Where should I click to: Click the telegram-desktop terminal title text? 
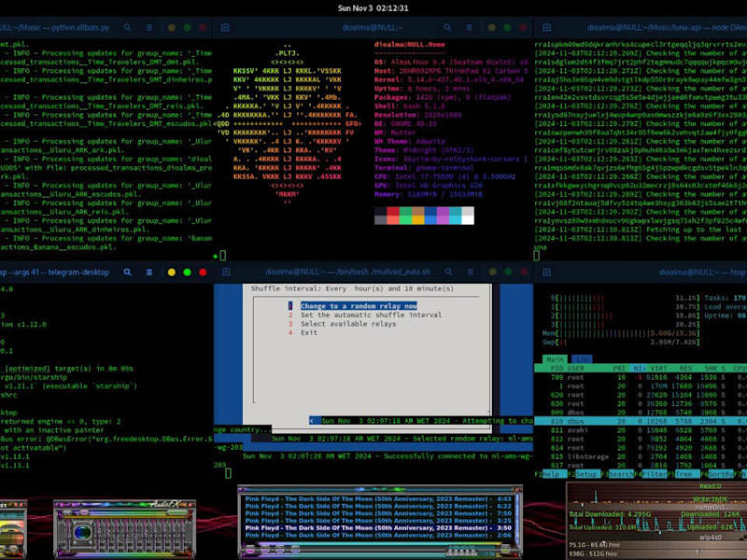coord(54,273)
